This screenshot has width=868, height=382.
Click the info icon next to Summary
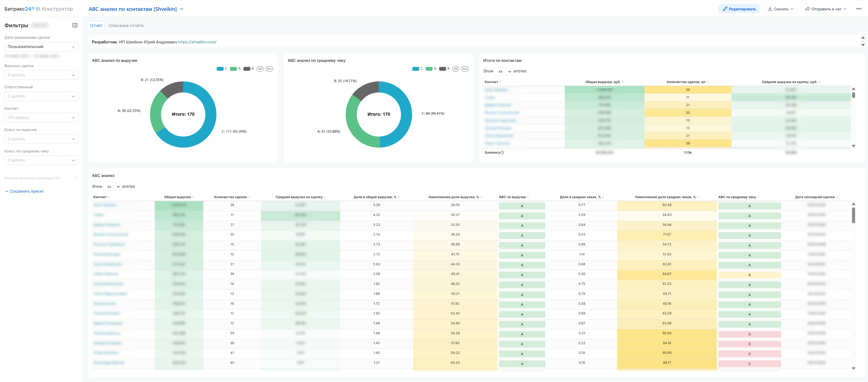click(502, 153)
